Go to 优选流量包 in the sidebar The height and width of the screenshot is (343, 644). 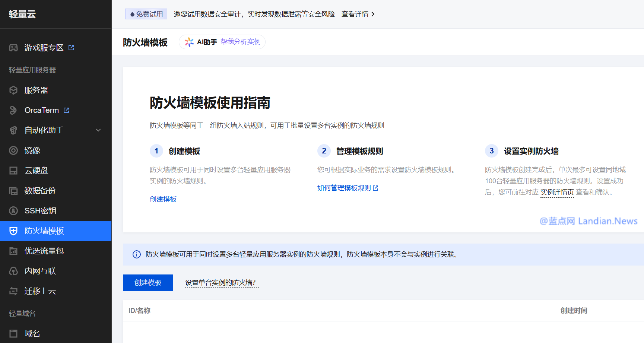44,251
